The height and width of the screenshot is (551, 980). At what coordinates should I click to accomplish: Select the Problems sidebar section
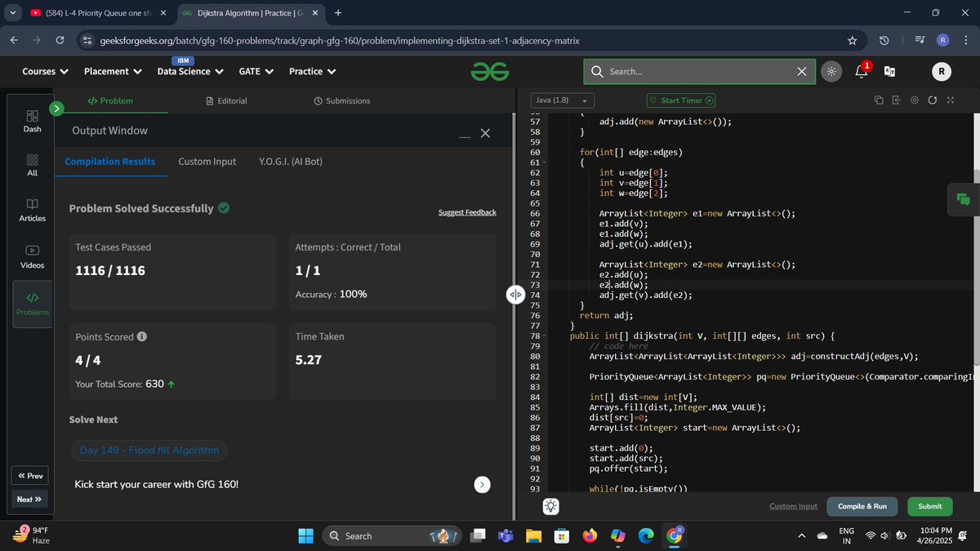[x=33, y=304]
